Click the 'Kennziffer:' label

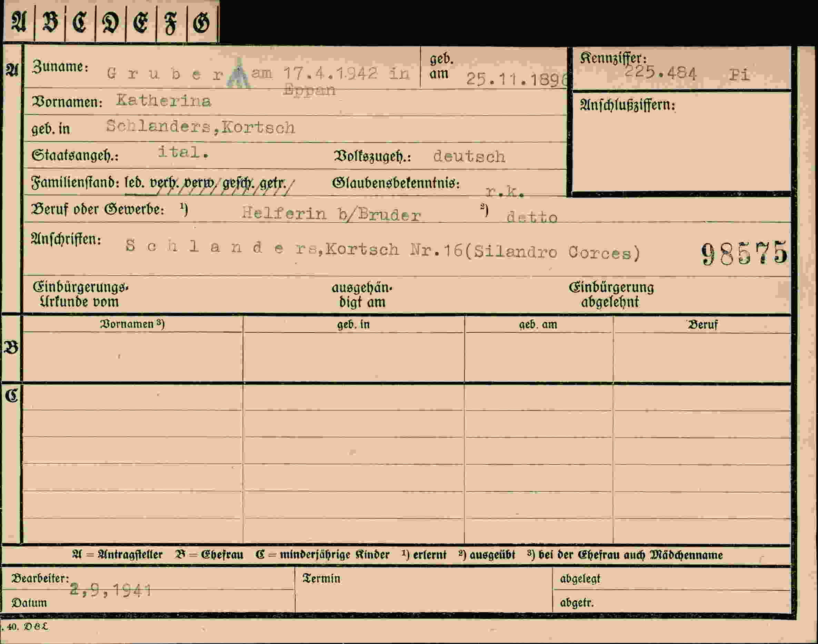coord(613,58)
